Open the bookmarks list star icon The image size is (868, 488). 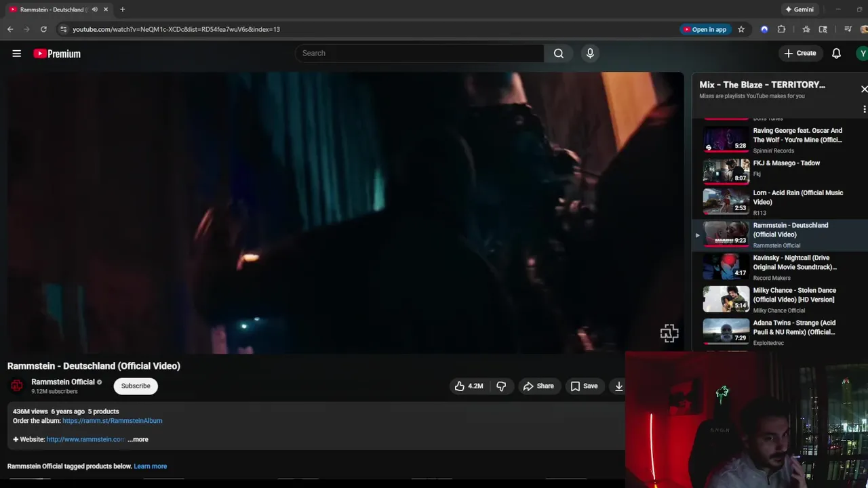pos(806,29)
